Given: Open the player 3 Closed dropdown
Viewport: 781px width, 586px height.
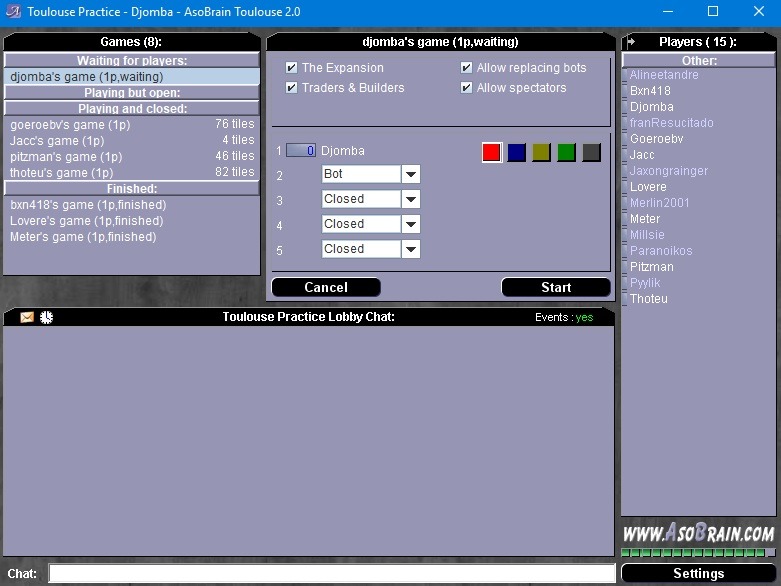Looking at the screenshot, I should 371,199.
